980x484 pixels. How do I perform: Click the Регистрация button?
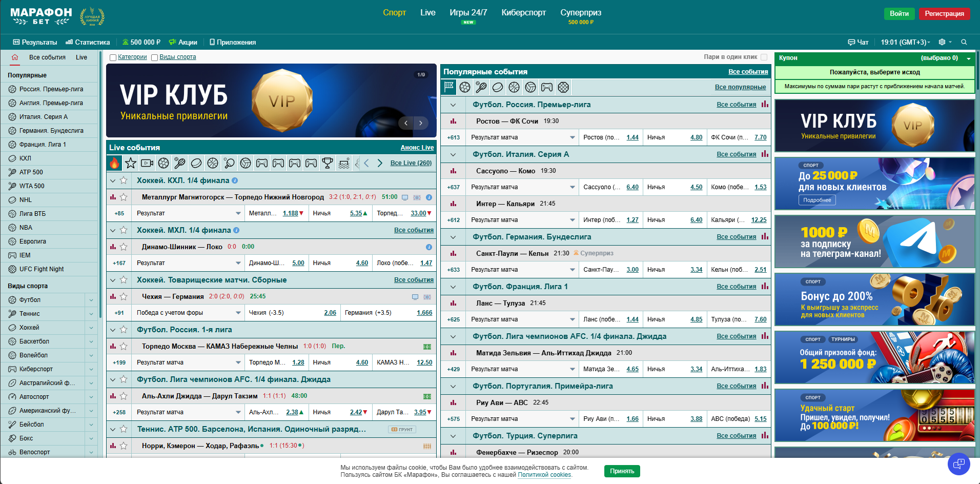[x=944, y=14]
